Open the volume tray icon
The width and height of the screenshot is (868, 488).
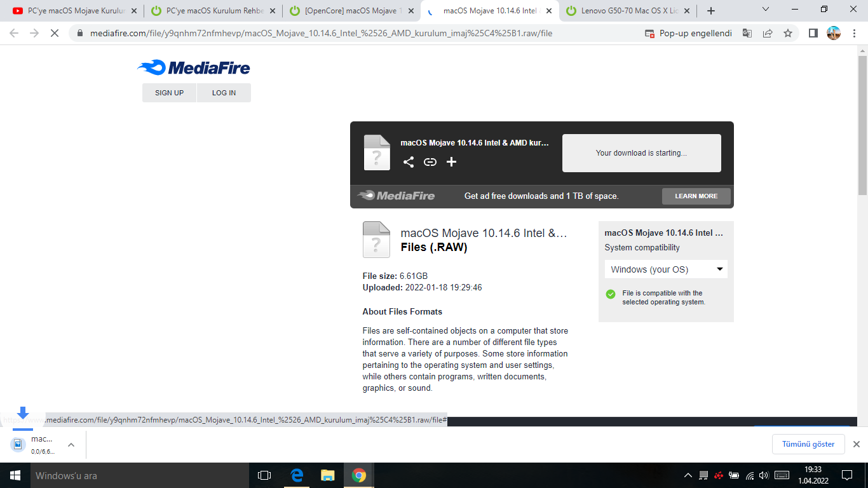coord(764,475)
